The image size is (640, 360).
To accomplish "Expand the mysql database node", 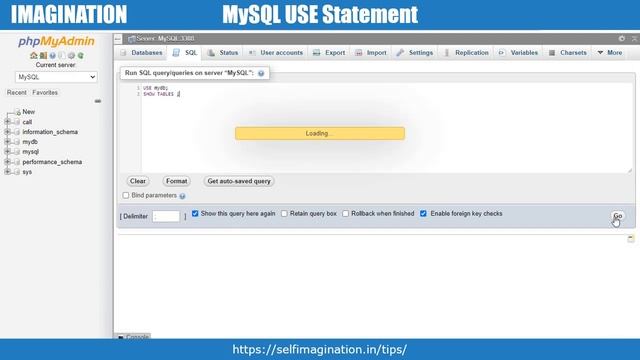I will (7, 151).
